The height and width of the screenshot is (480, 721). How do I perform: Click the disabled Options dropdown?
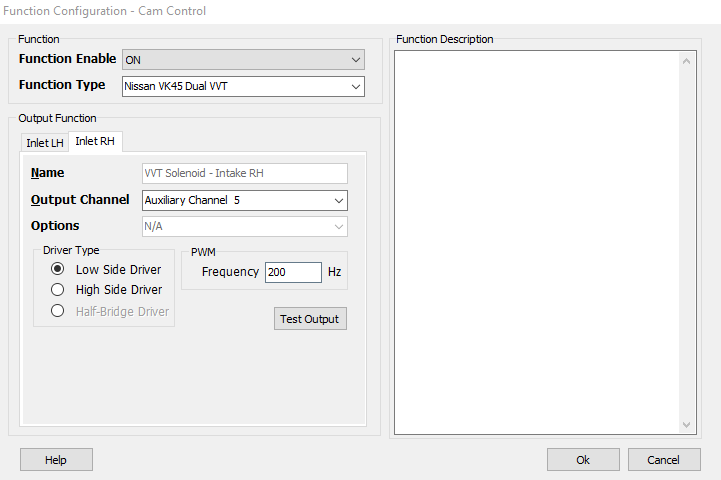click(x=244, y=226)
